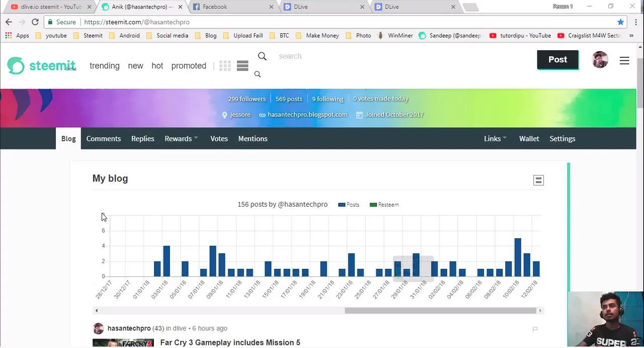
Task: Open the hamburger main menu
Action: point(624,60)
